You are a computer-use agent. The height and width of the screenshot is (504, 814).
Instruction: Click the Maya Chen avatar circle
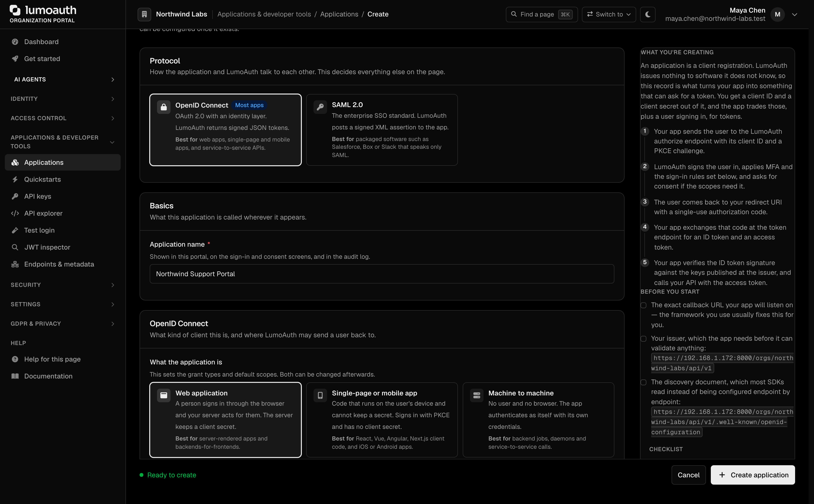[777, 14]
